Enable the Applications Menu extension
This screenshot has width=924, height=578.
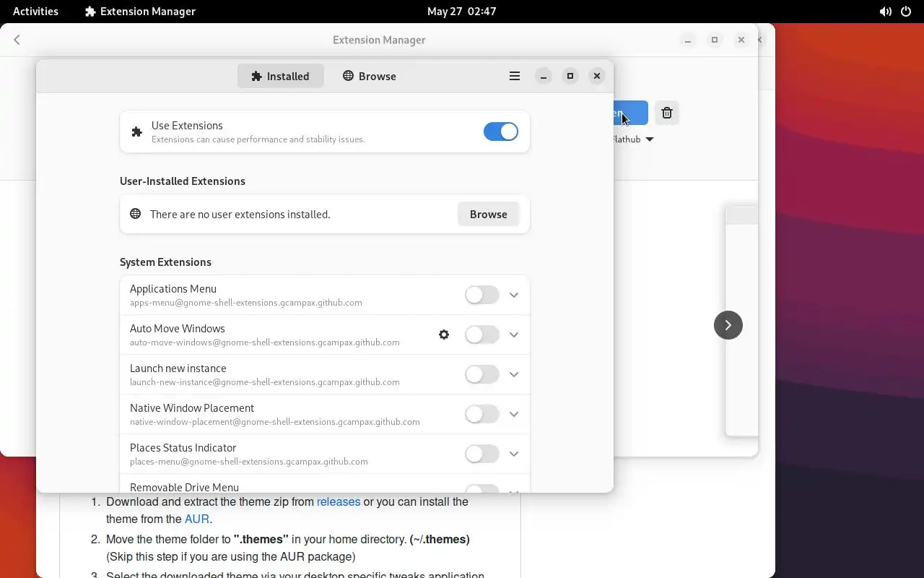pyautogui.click(x=482, y=295)
